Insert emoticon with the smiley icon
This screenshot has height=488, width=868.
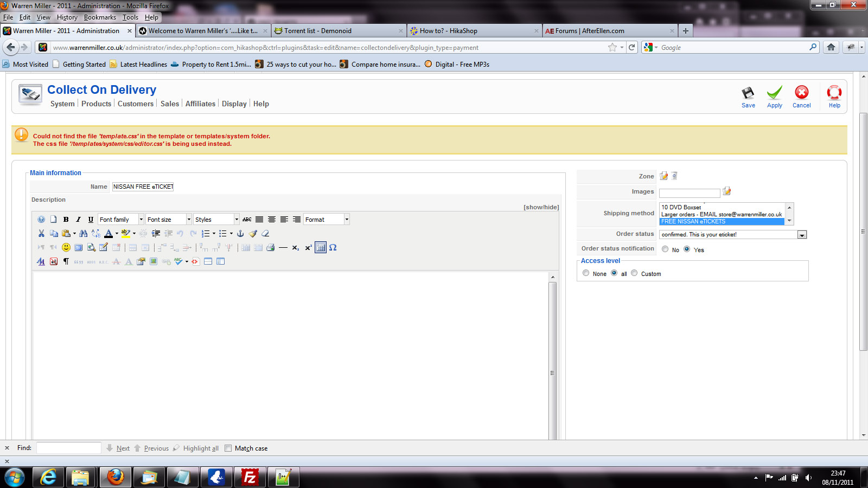coord(66,248)
